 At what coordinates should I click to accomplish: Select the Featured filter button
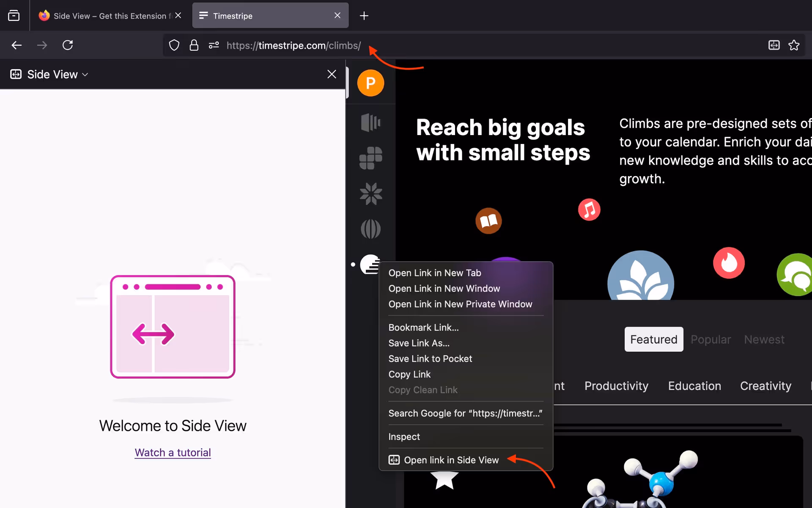(x=654, y=339)
